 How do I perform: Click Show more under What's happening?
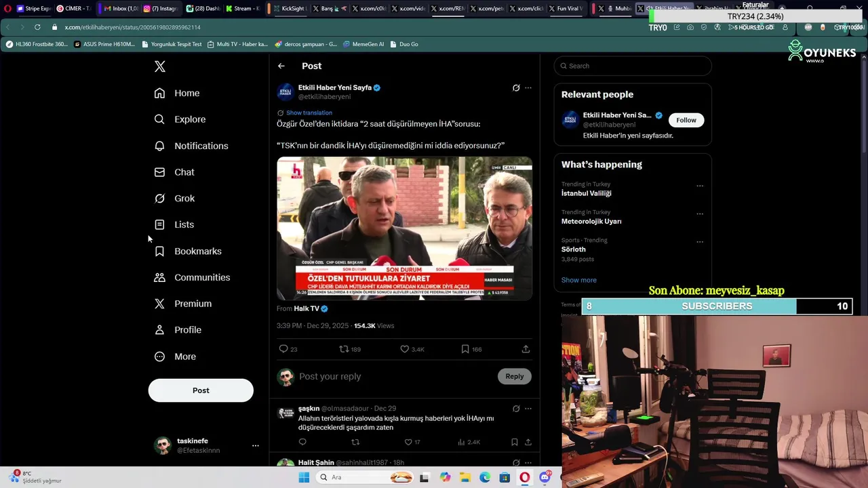[x=579, y=280]
